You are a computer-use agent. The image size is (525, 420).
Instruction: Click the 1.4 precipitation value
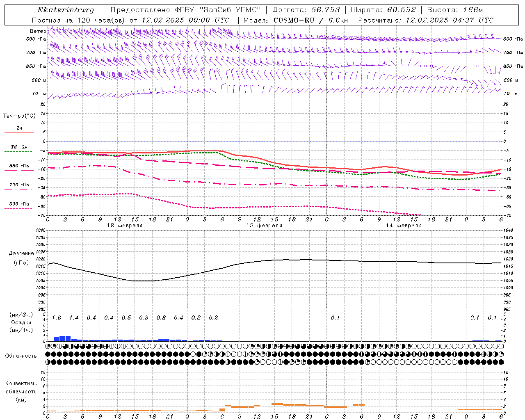point(74,318)
